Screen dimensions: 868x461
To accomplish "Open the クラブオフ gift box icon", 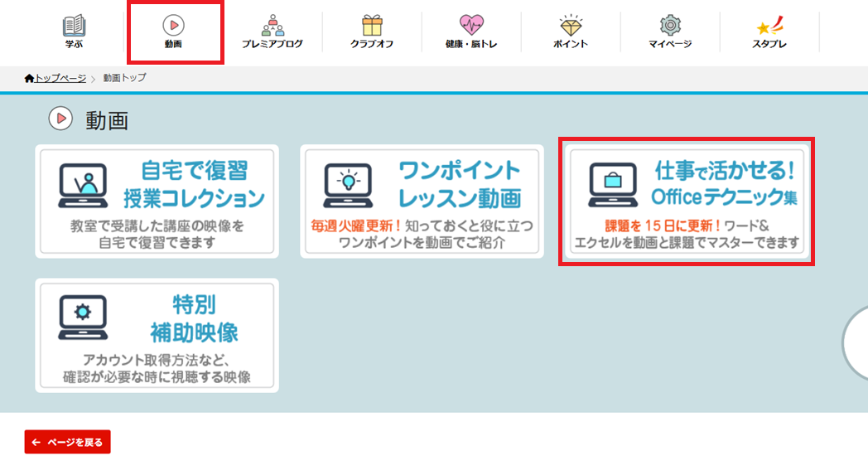I will click(x=372, y=25).
